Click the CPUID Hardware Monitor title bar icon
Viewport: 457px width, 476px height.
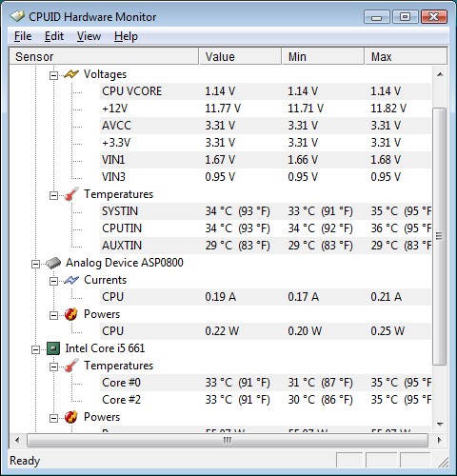[x=17, y=16]
